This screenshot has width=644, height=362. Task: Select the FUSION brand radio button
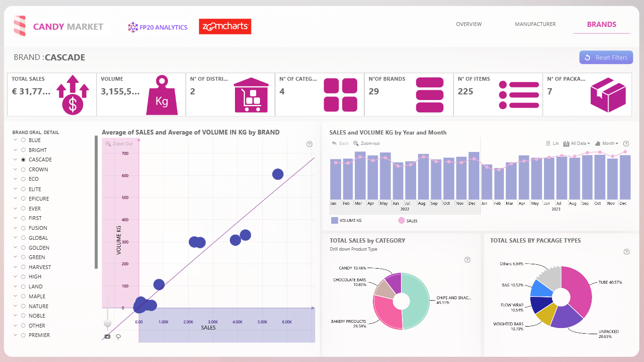pyautogui.click(x=23, y=228)
